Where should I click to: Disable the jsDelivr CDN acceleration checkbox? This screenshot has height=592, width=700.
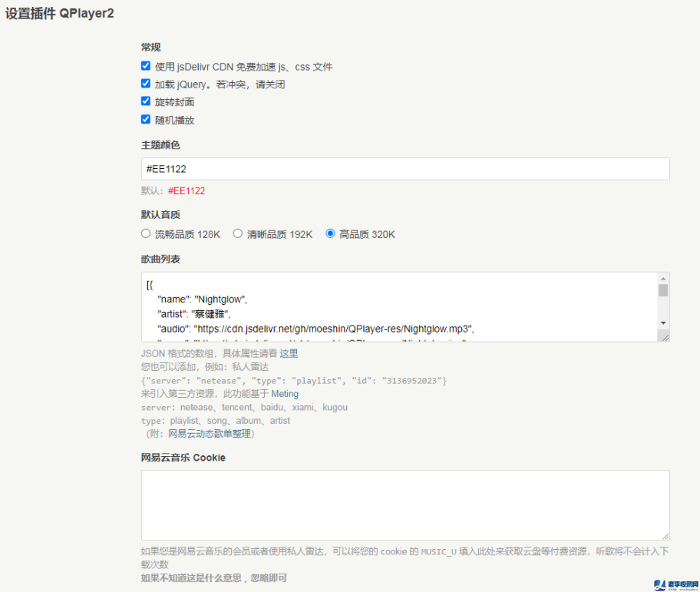pyautogui.click(x=145, y=66)
